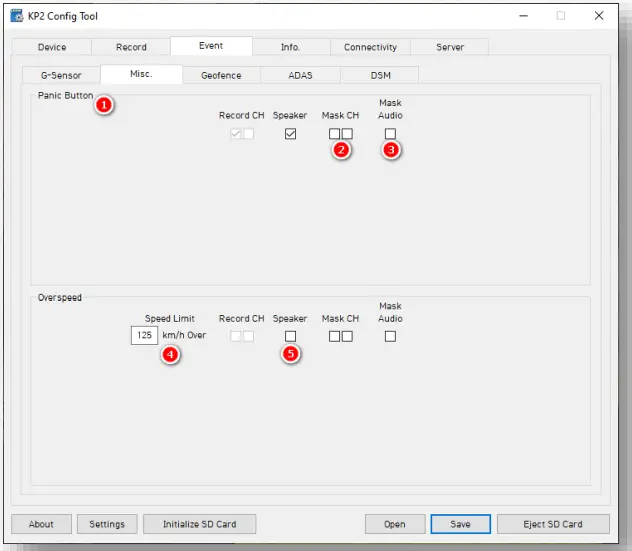The width and height of the screenshot is (632, 551).
Task: Enable Overspeed Speaker checkbox
Action: [290, 336]
